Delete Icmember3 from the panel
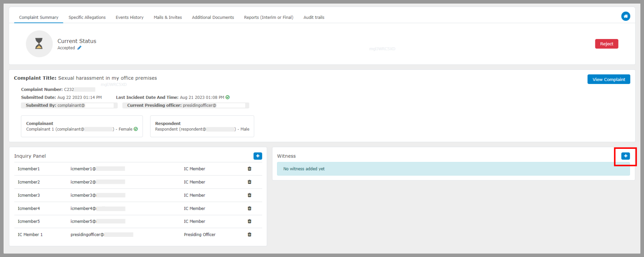The image size is (644, 257). tap(249, 195)
